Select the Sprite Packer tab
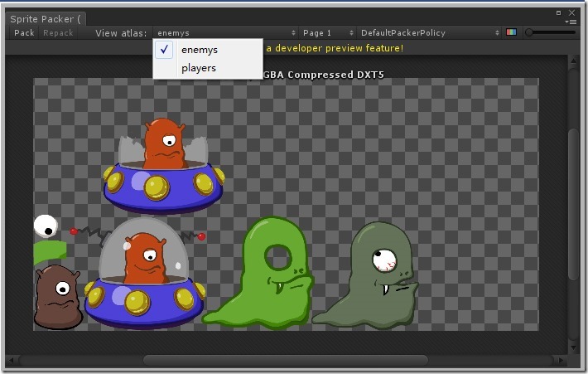The image size is (588, 374). tap(46, 19)
